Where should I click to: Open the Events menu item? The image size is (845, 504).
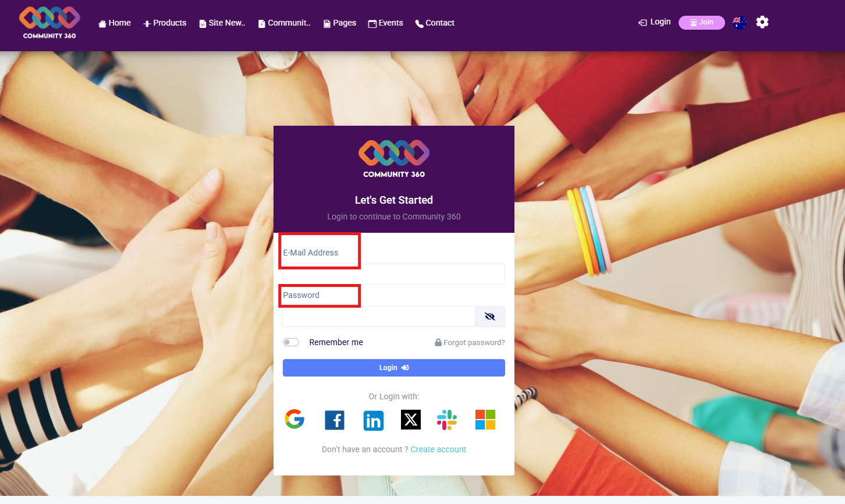click(x=385, y=23)
